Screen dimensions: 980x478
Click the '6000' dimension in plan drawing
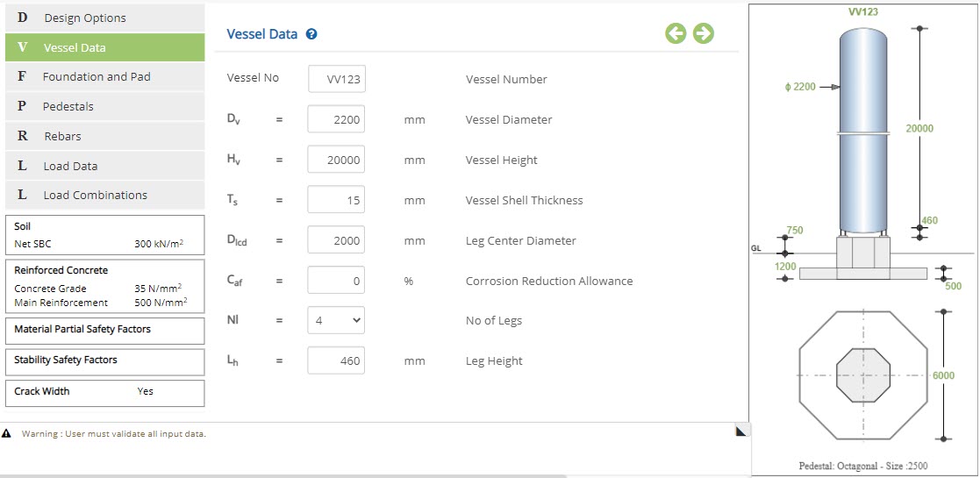943,375
